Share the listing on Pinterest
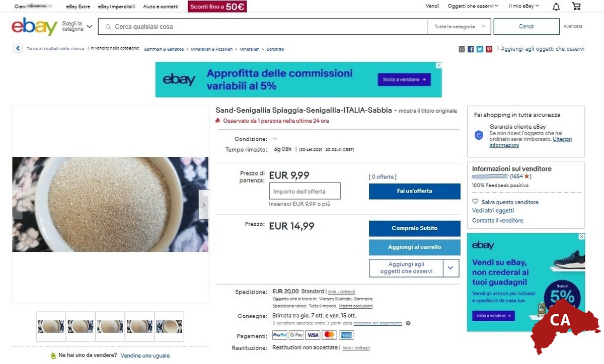 click(489, 49)
